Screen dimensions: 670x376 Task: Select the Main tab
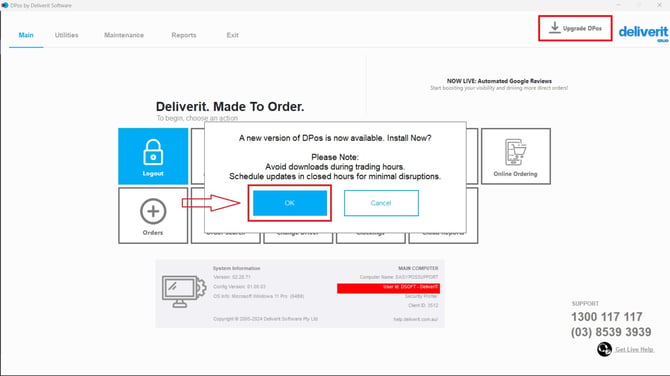26,35
